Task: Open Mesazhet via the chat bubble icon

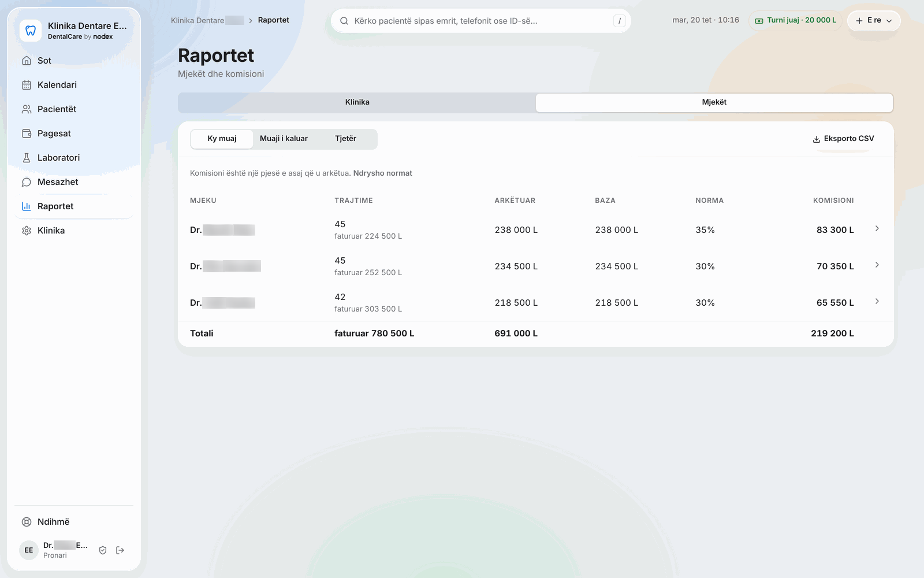Action: tap(27, 182)
